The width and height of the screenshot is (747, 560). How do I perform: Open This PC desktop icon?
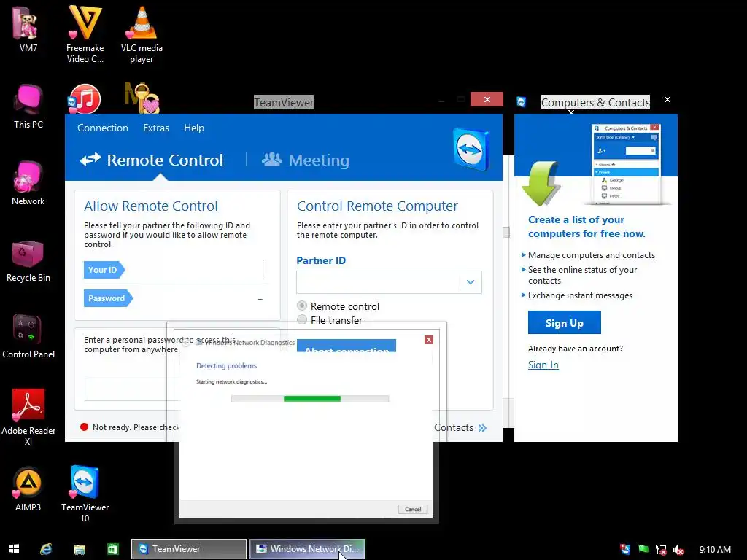(x=28, y=106)
